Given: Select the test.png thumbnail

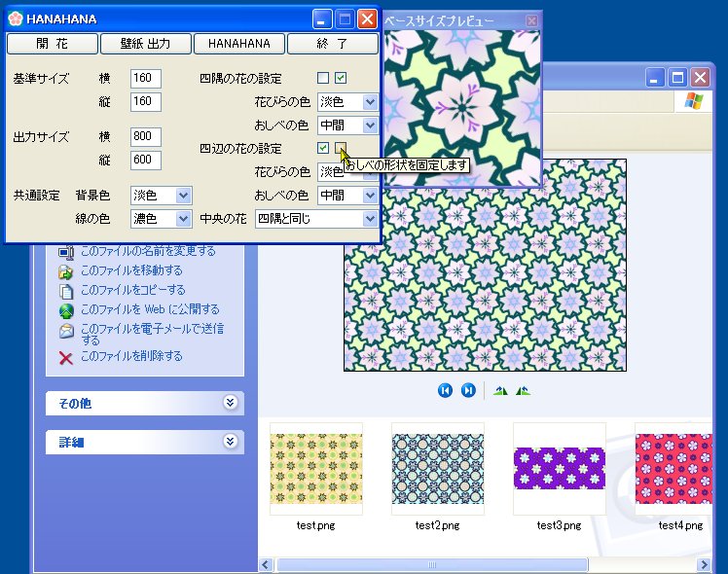Looking at the screenshot, I should tap(316, 469).
